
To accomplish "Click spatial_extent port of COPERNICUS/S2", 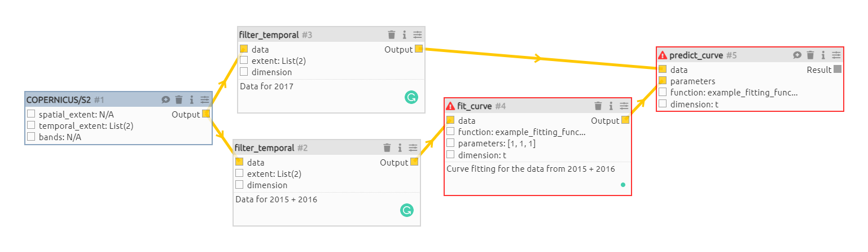I will pyautogui.click(x=31, y=115).
